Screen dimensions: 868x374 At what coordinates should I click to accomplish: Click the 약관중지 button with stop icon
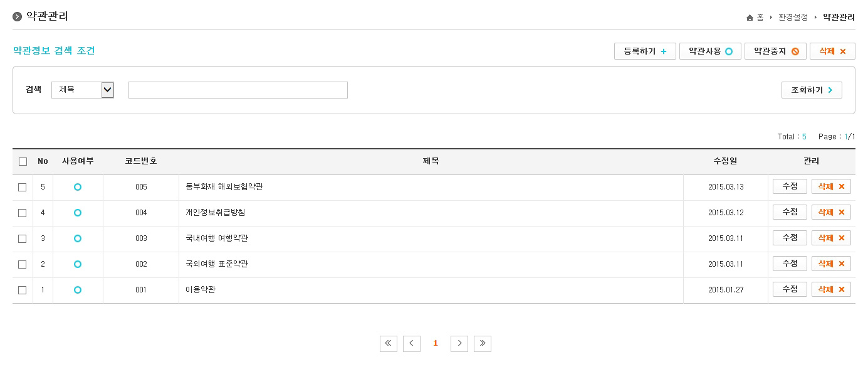[775, 51]
